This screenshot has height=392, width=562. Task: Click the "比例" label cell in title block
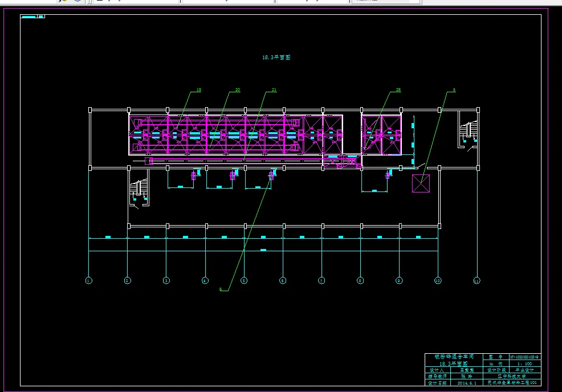point(496,364)
